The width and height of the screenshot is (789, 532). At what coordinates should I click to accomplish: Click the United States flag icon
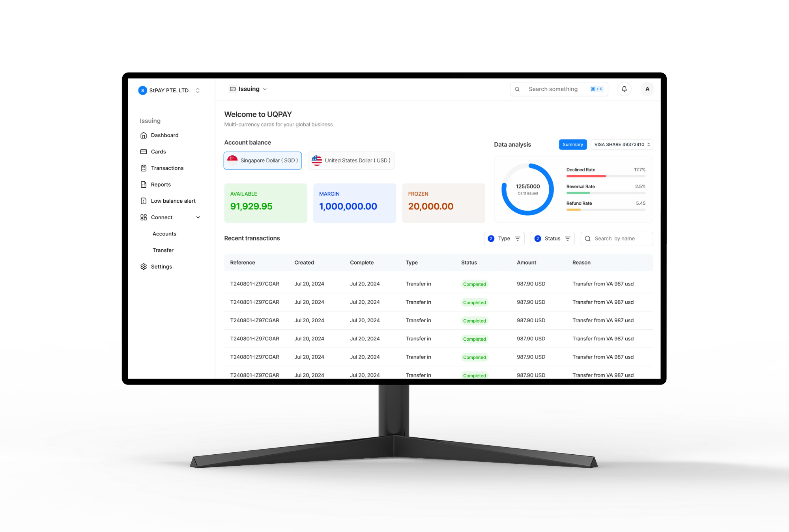317,160
